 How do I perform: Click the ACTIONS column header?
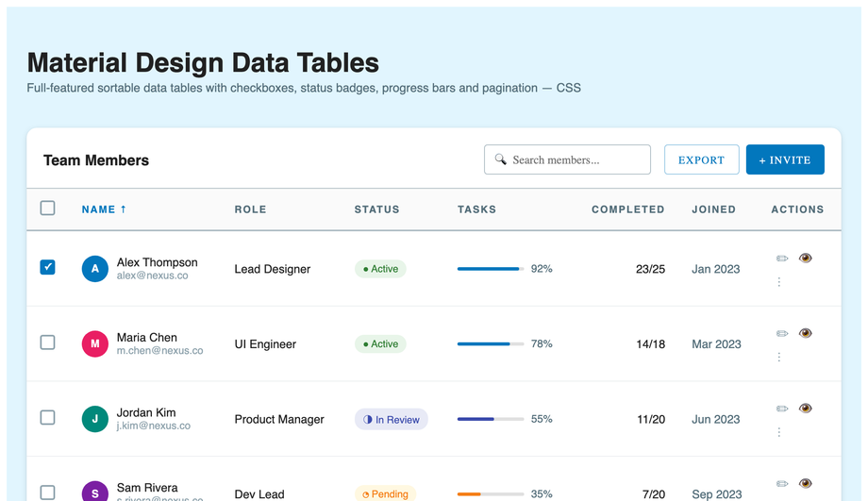point(797,209)
